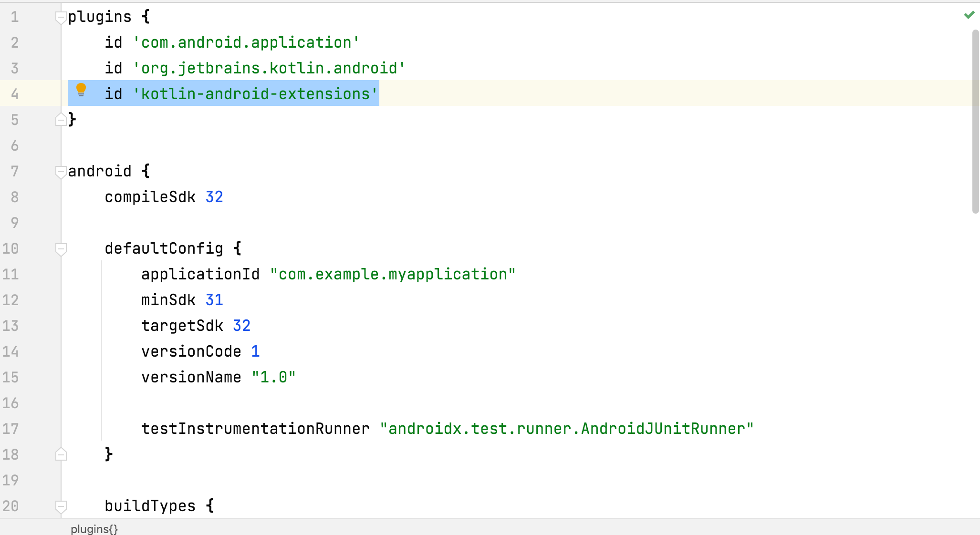The width and height of the screenshot is (980, 535).
Task: Click line number 12 in the gutter
Action: pos(10,300)
